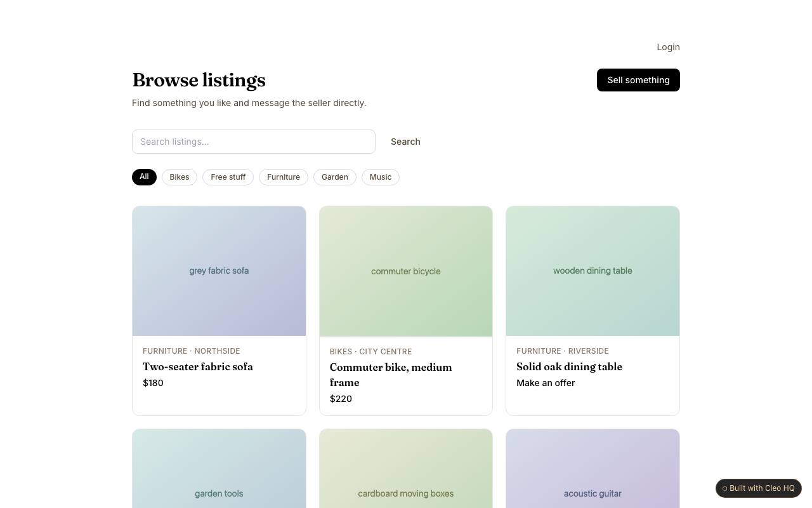The image size is (812, 508).
Task: Click the Make an offer text
Action: (546, 383)
